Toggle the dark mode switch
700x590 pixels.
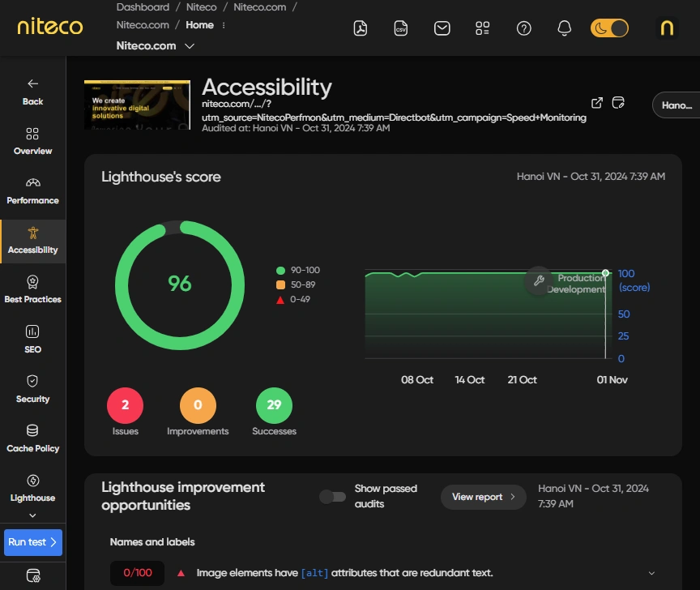tap(609, 28)
